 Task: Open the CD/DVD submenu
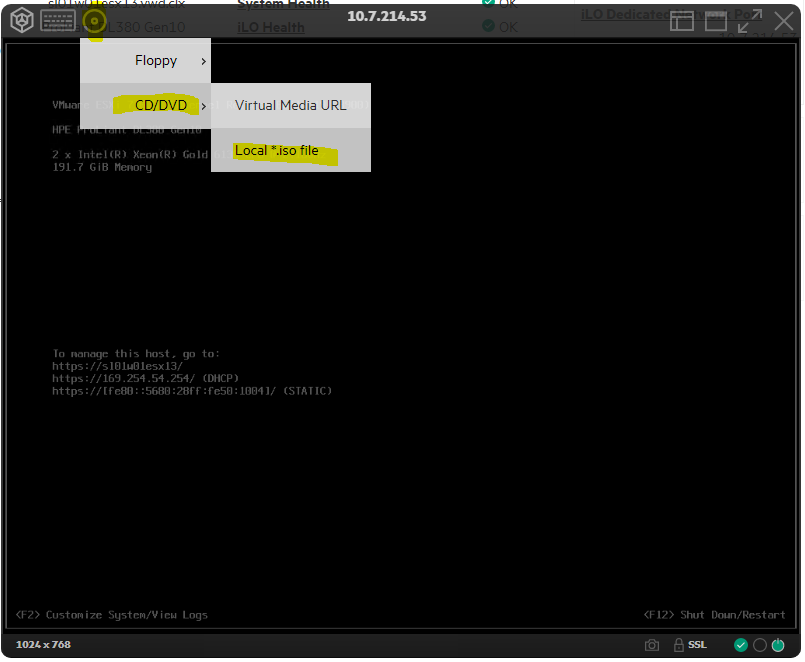pyautogui.click(x=145, y=105)
